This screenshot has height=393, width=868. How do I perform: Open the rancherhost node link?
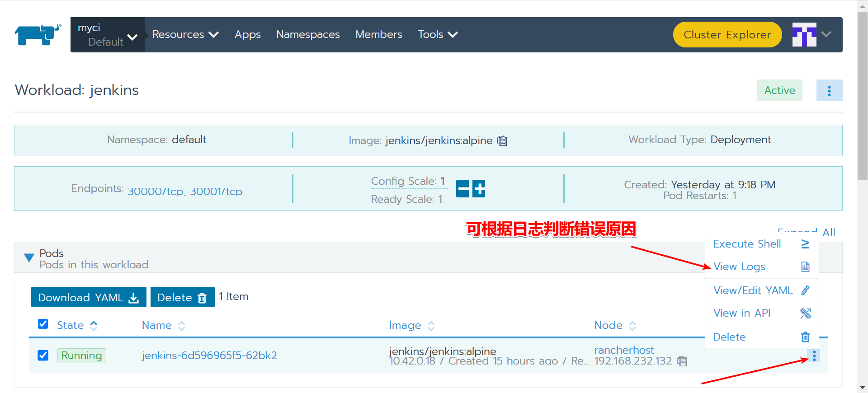624,350
